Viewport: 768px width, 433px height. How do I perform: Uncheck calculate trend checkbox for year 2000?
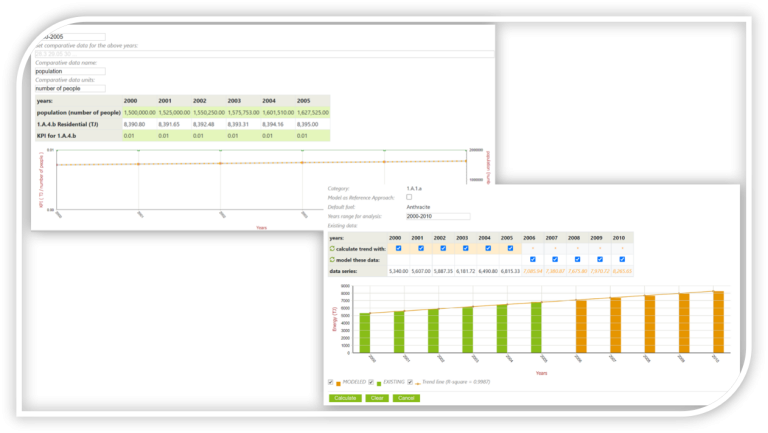click(398, 248)
